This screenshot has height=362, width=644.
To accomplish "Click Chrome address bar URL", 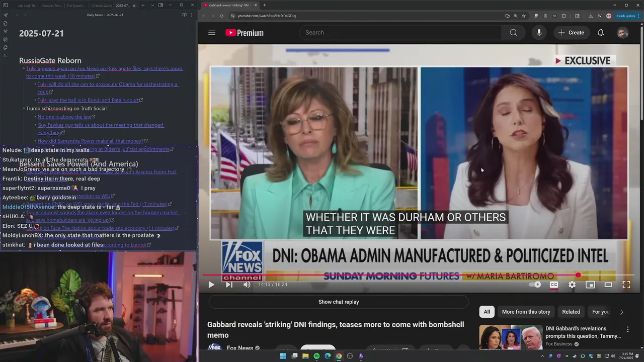I will click(267, 16).
